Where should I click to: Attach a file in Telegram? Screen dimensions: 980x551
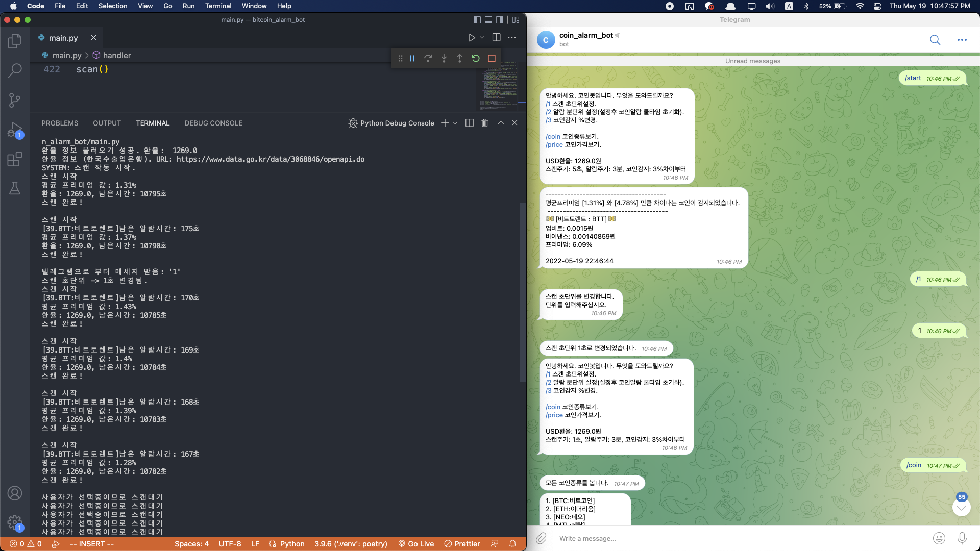541,538
